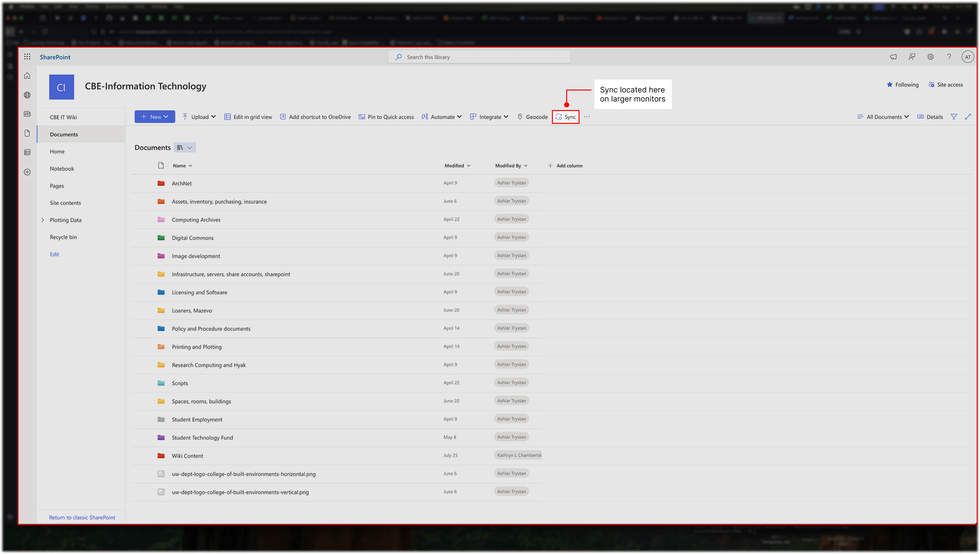This screenshot has width=980, height=554.
Task: Open SharePoint settings gear
Action: [930, 56]
